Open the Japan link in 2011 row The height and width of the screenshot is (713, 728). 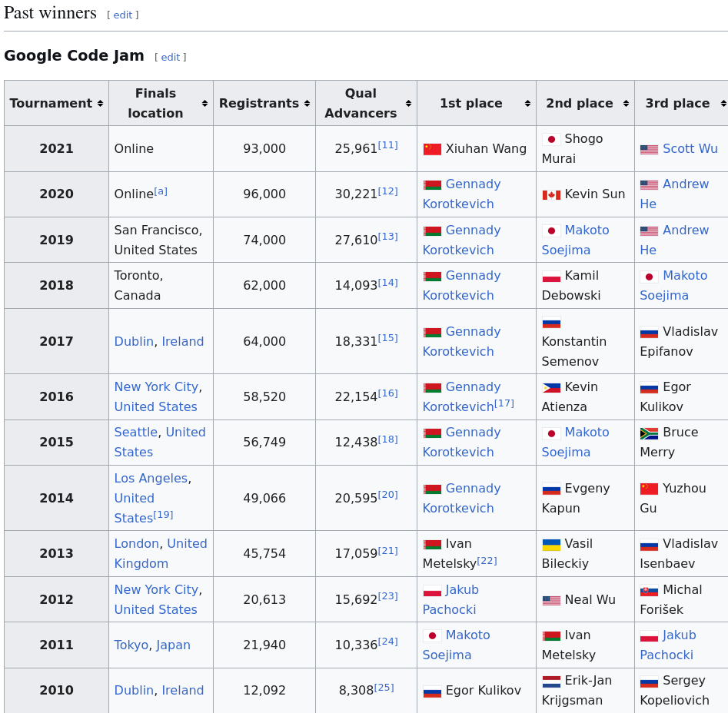173,645
